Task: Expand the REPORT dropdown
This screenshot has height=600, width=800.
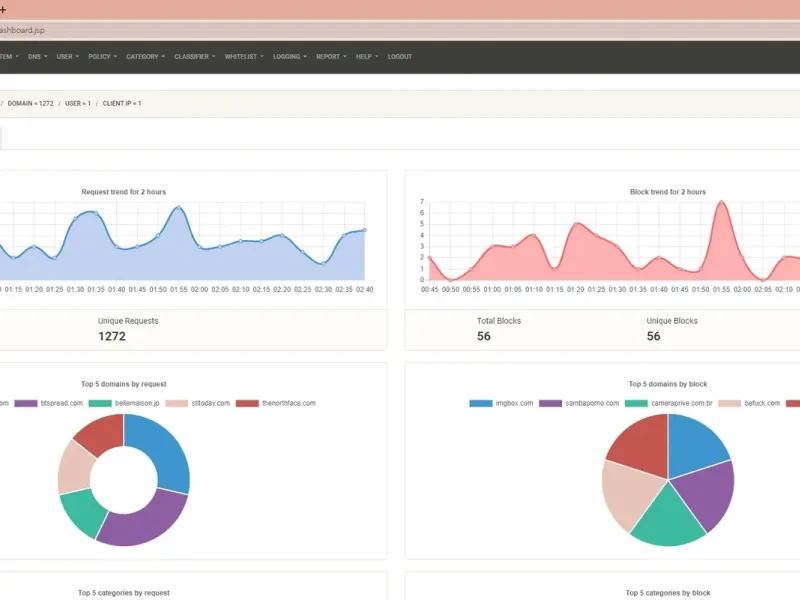Action: [331, 57]
